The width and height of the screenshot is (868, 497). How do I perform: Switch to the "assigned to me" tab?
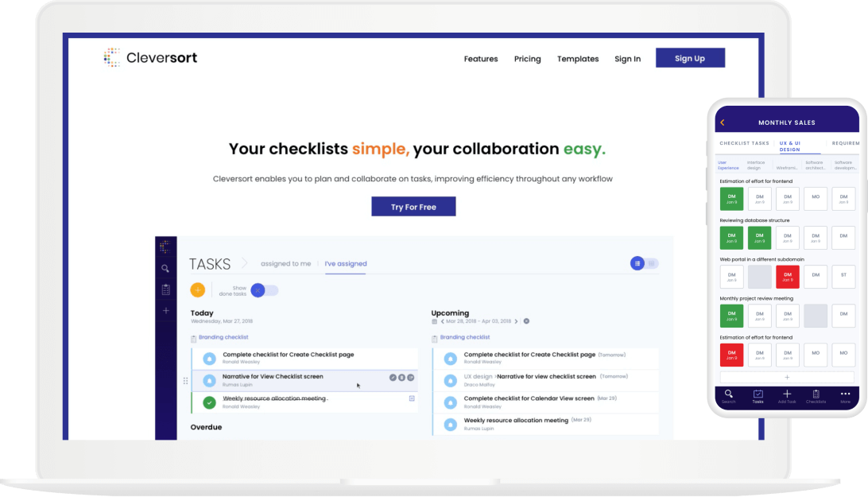pos(285,264)
